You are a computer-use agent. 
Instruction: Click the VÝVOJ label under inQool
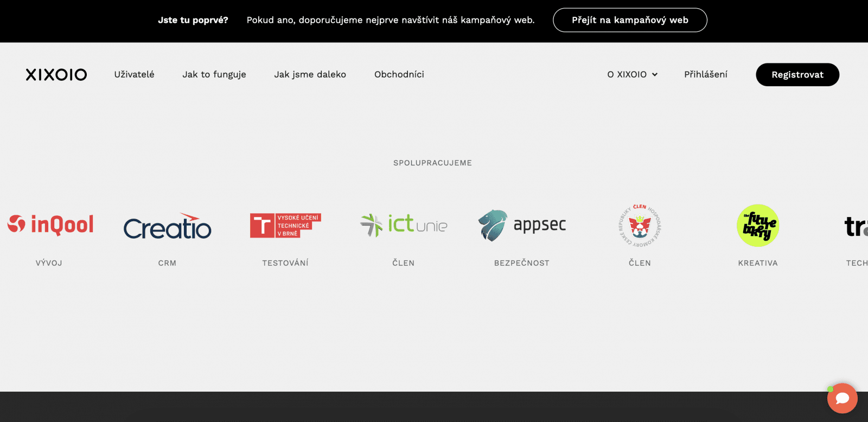pyautogui.click(x=49, y=263)
